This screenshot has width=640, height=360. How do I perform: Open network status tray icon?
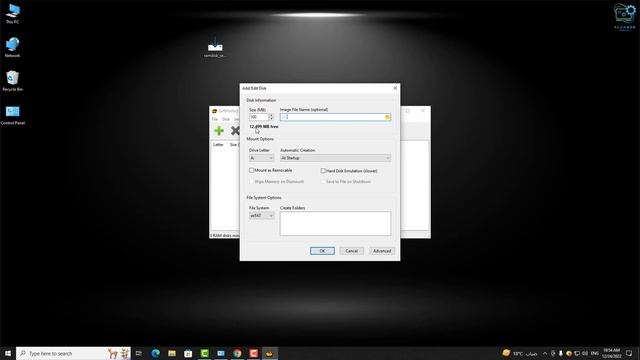pos(577,353)
